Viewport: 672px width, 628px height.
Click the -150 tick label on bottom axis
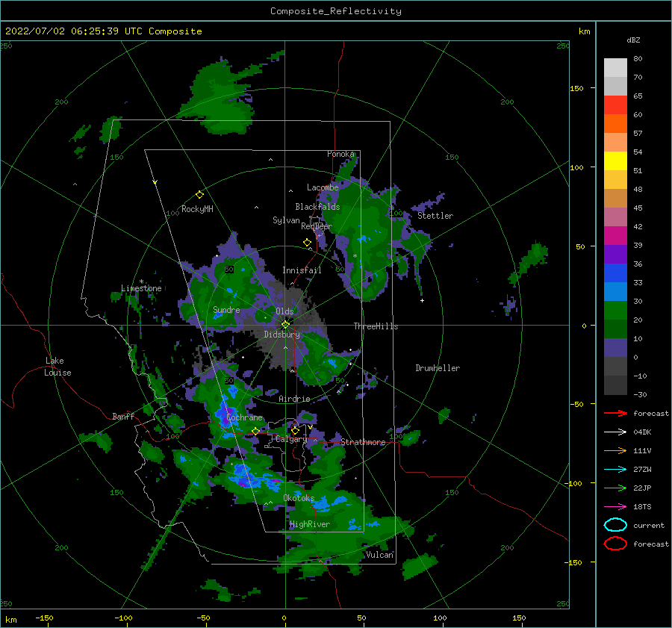(x=44, y=618)
